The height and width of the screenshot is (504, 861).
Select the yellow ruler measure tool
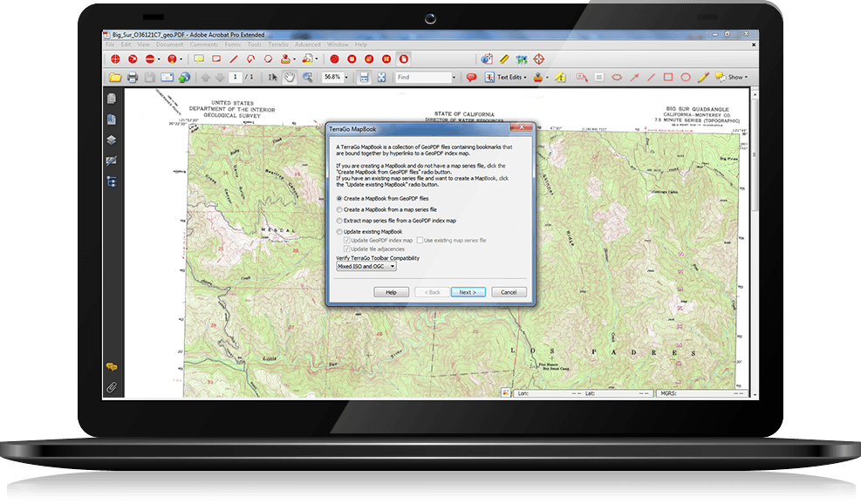503,59
